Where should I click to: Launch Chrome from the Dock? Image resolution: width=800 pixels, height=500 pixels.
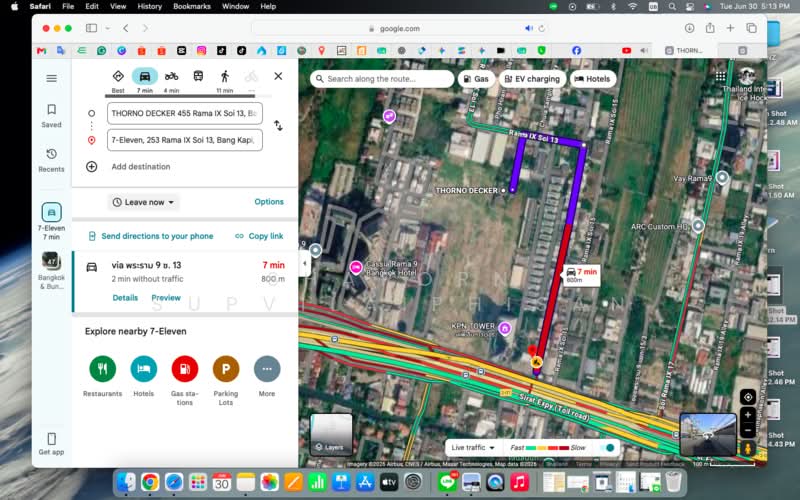[x=150, y=482]
